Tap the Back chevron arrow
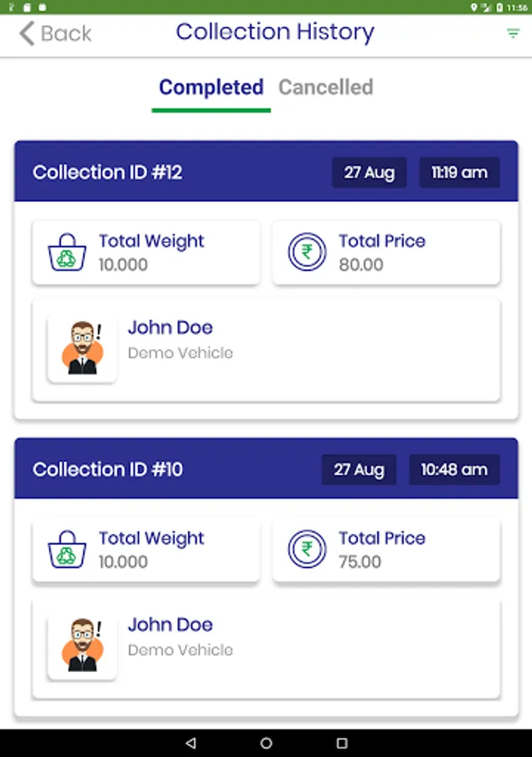This screenshot has height=757, width=532. click(x=27, y=34)
